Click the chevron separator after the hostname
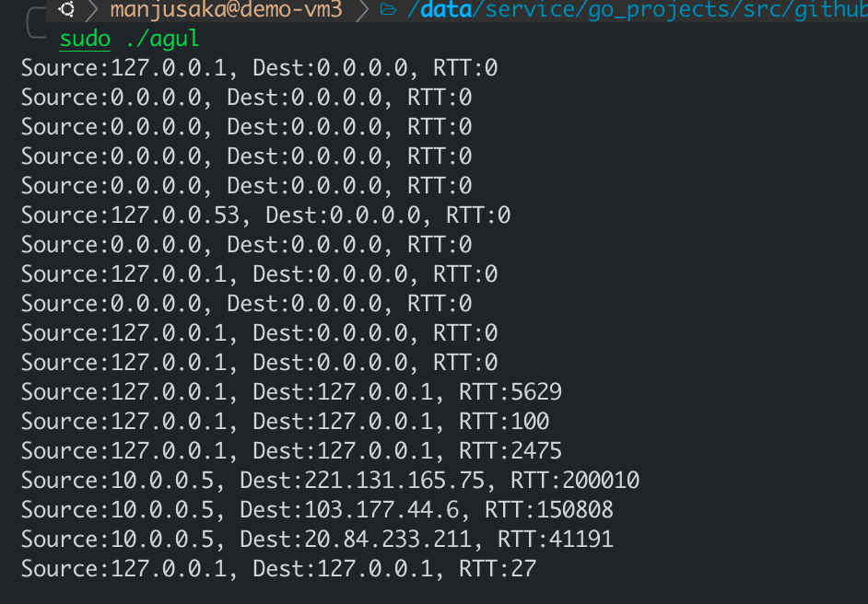868x604 pixels. 361,10
